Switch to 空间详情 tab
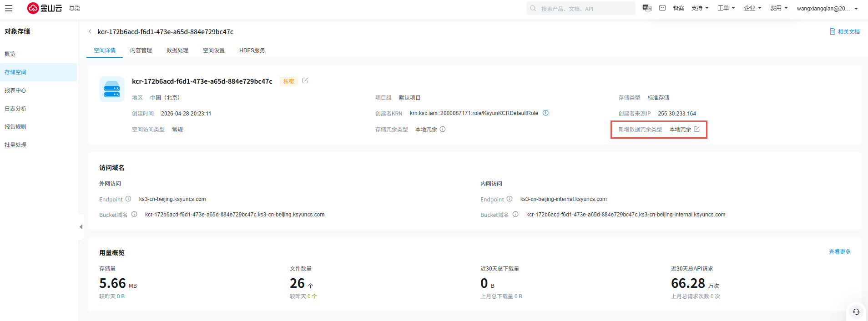 click(x=105, y=50)
